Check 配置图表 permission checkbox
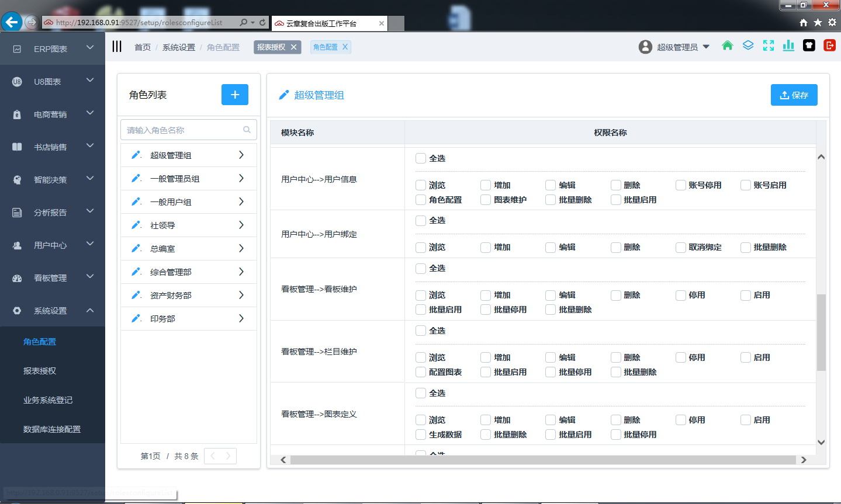The width and height of the screenshot is (841, 504). pyautogui.click(x=421, y=372)
